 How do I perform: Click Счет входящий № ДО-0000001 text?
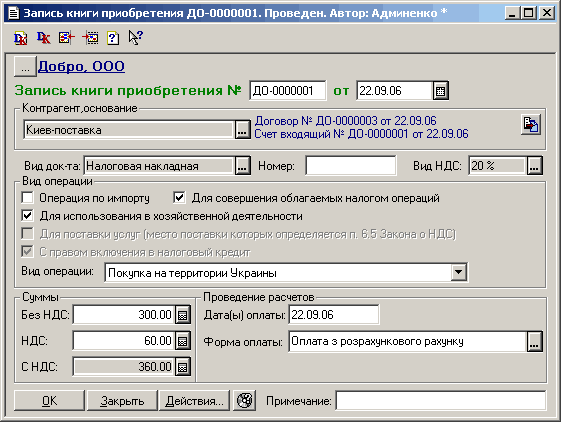pos(361,134)
